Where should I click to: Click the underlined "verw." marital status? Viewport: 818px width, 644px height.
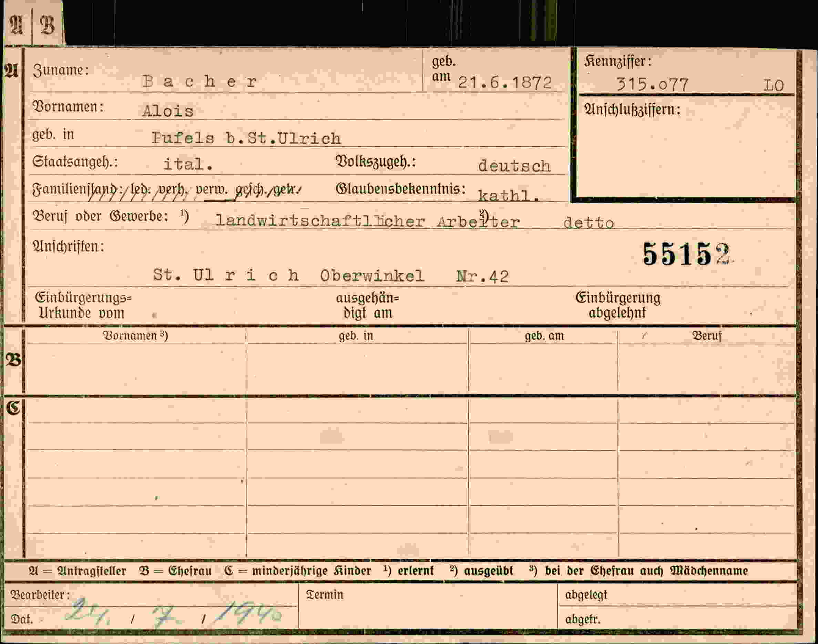coord(212,189)
